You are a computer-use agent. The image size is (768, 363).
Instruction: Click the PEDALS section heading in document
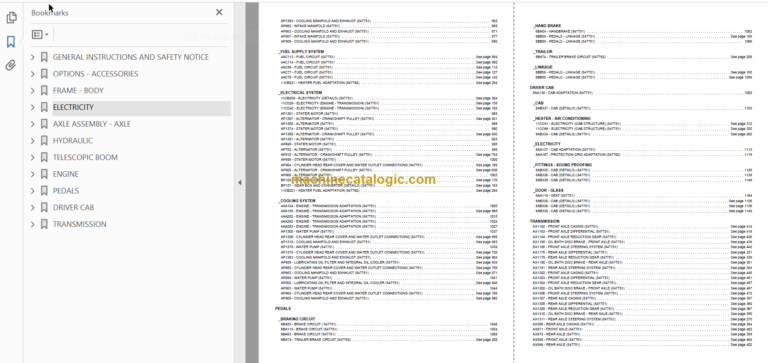283,309
